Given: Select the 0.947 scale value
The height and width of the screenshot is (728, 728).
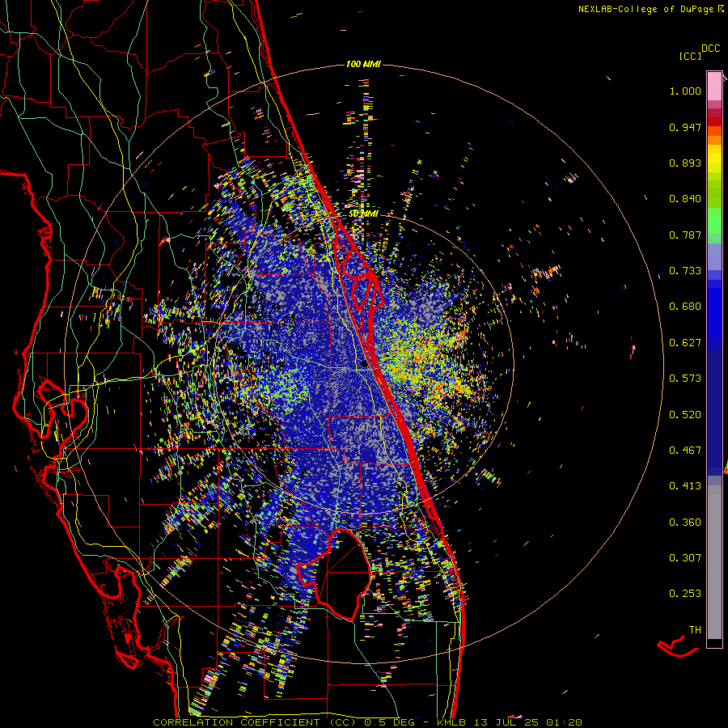Looking at the screenshot, I should pos(685,127).
